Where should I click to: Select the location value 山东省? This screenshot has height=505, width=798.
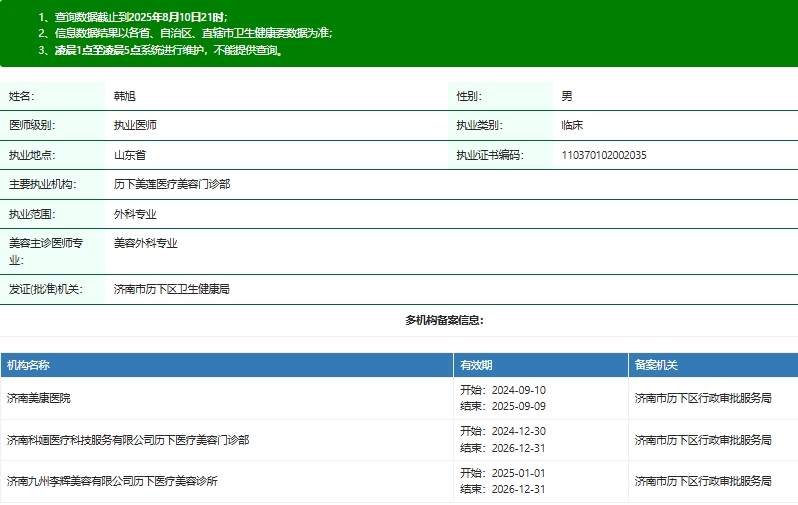[130, 155]
